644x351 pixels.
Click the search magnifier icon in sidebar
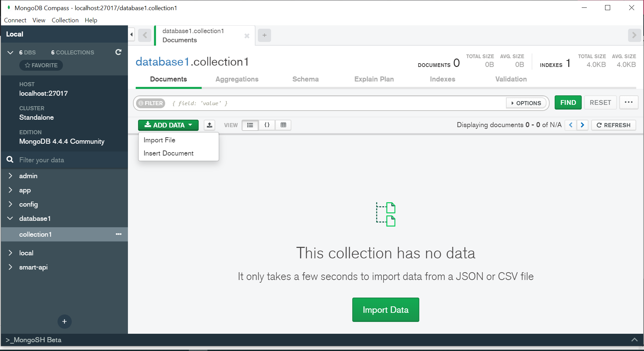click(10, 160)
